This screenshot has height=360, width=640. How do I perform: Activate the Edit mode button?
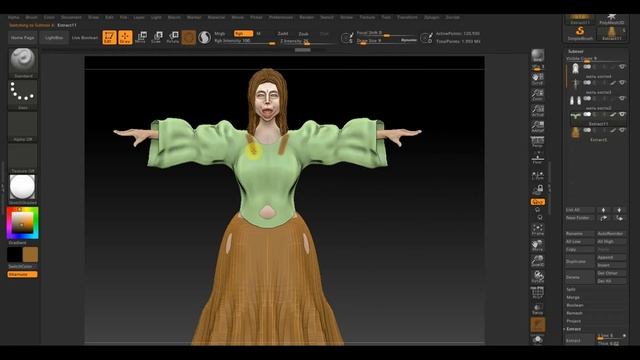109,37
